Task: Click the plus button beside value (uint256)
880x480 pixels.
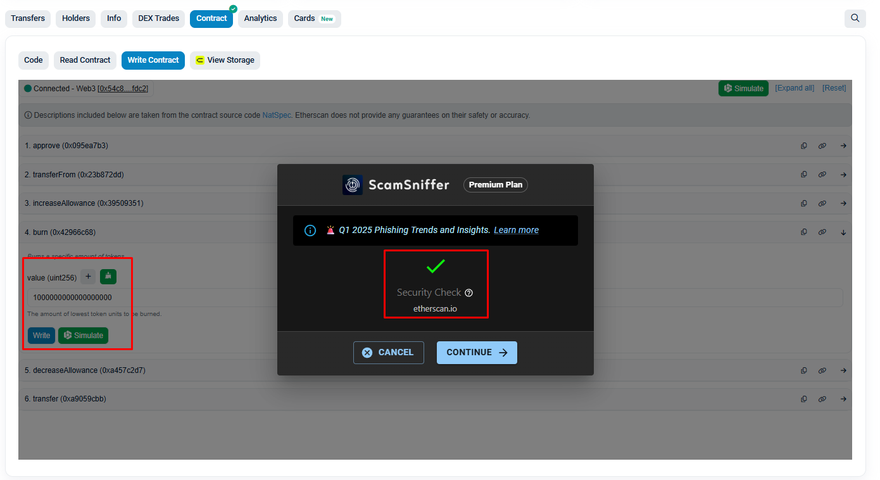Action: 88,277
